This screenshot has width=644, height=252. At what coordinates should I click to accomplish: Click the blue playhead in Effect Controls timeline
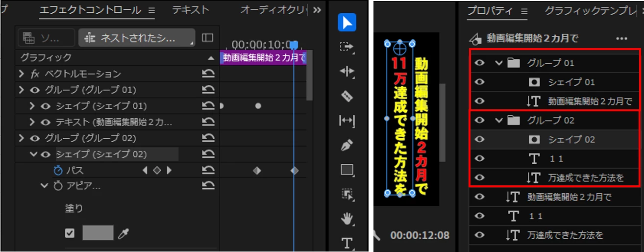(294, 45)
